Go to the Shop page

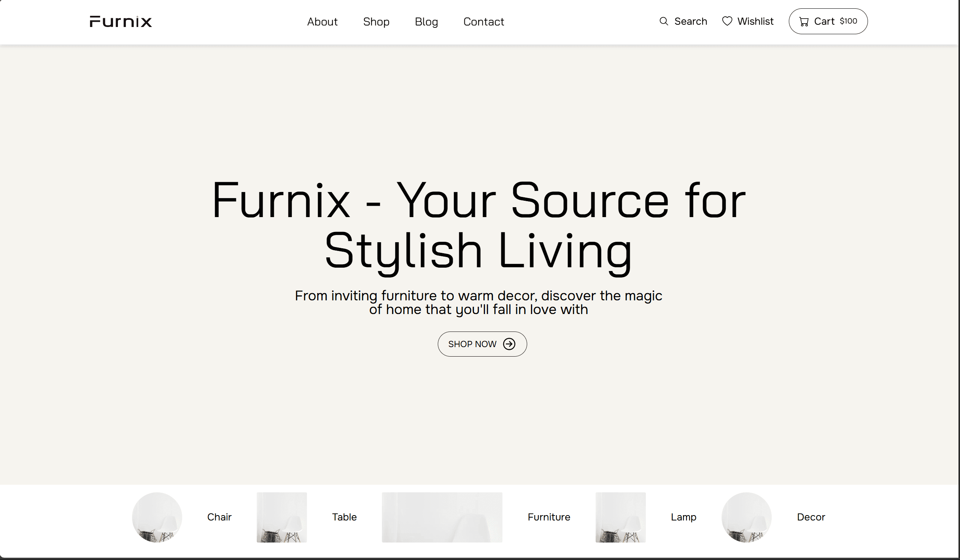376,22
